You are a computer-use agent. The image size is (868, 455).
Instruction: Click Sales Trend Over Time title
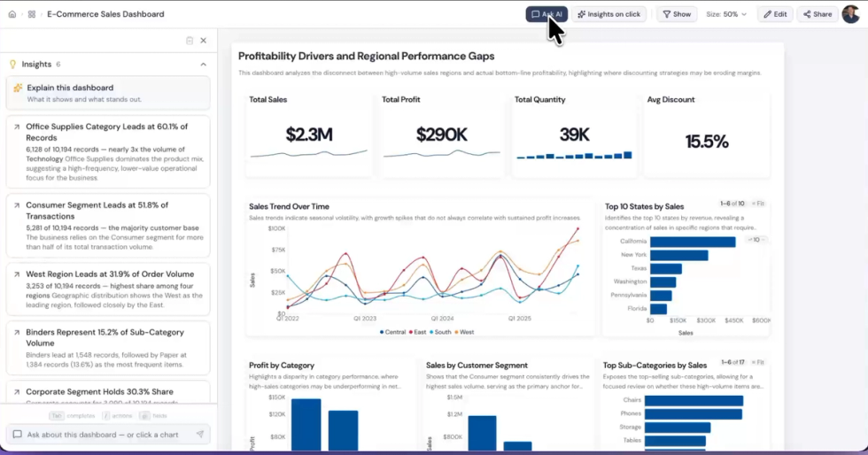tap(289, 206)
